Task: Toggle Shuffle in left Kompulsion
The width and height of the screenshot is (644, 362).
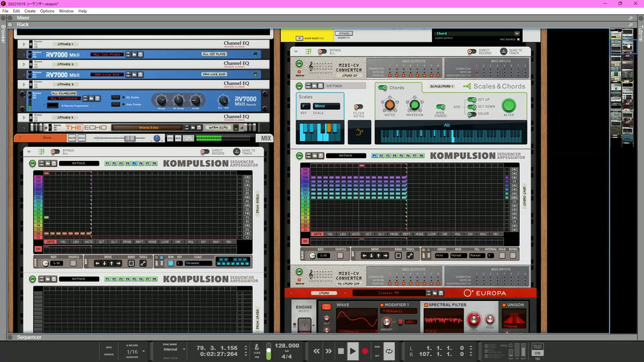Action: point(73,263)
